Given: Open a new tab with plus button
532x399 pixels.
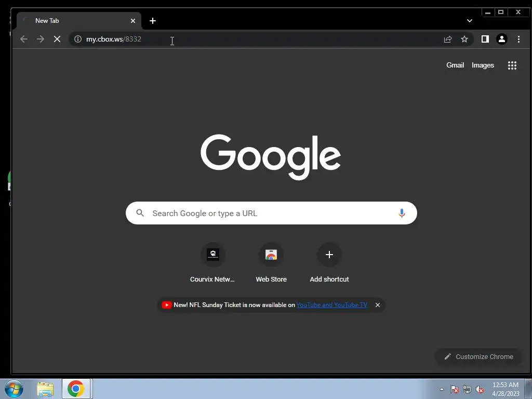Looking at the screenshot, I should click(153, 21).
